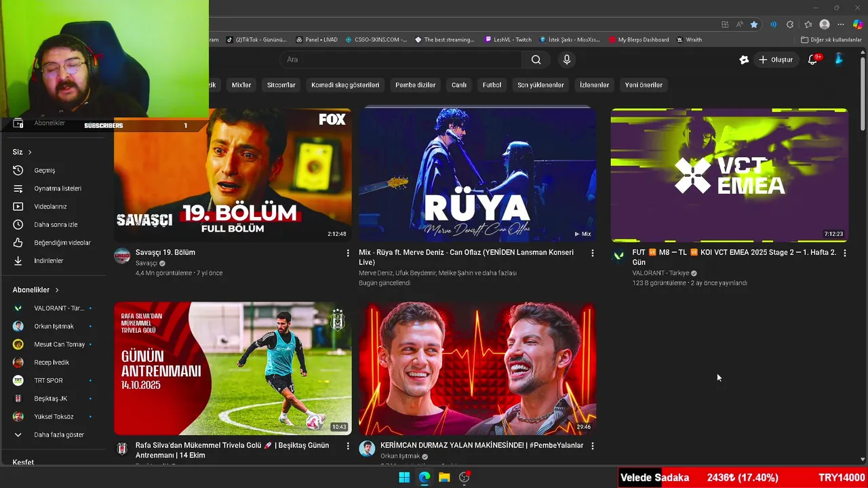Click the Playables icon beside Oluştur
The image size is (868, 488).
(x=744, y=60)
